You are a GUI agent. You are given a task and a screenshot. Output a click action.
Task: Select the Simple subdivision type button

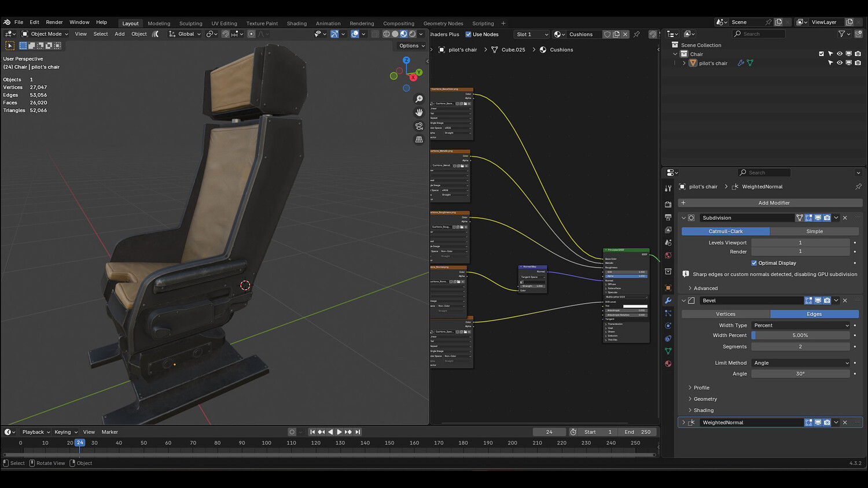[814, 231]
